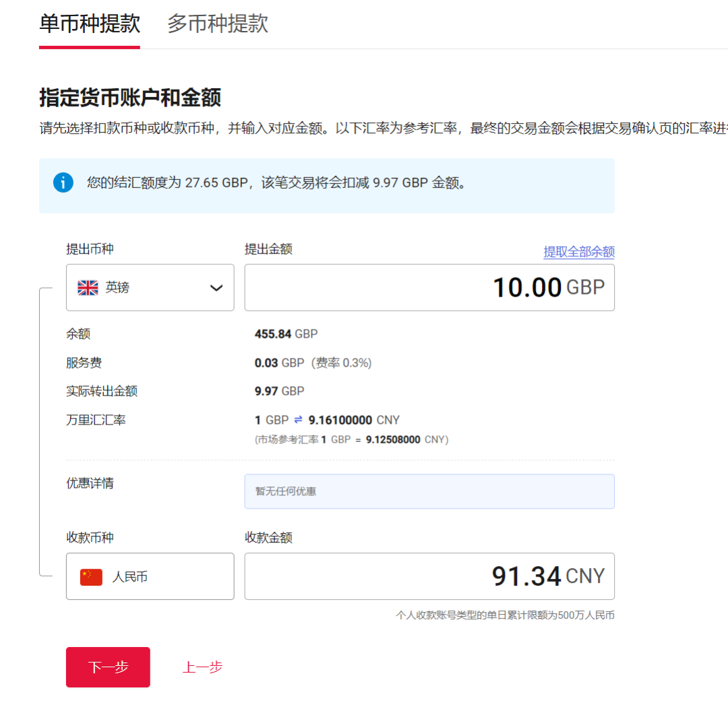
Task: Click the blue info icon in notice banner
Action: point(63,183)
